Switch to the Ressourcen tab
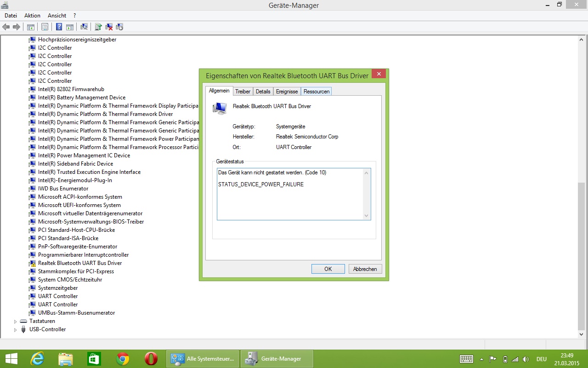 pos(317,92)
